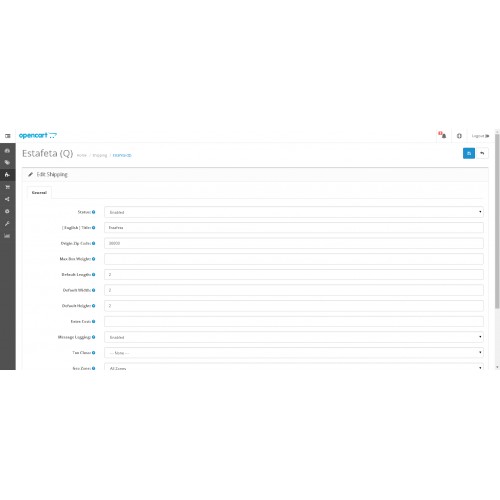Expand the Tax Class dropdown
This screenshot has width=500, height=500.
[x=294, y=353]
